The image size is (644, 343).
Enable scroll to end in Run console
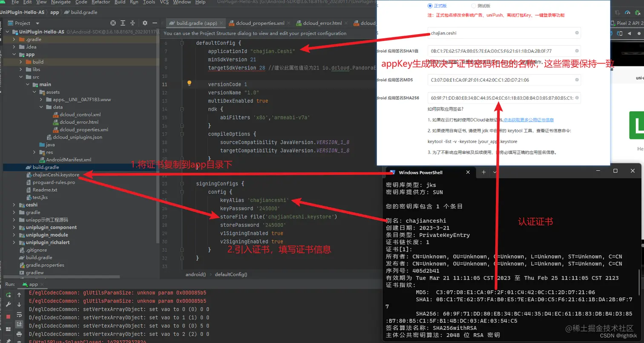click(19, 324)
